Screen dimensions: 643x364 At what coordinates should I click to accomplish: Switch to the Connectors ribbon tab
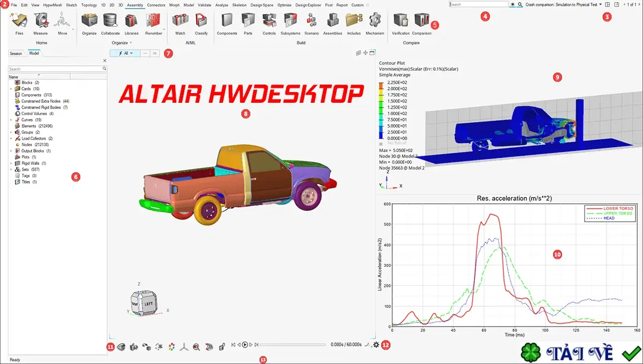156,5
